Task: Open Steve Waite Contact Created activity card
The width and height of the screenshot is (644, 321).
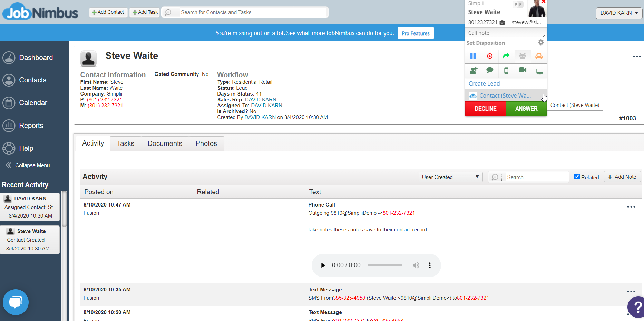Action: (x=30, y=240)
